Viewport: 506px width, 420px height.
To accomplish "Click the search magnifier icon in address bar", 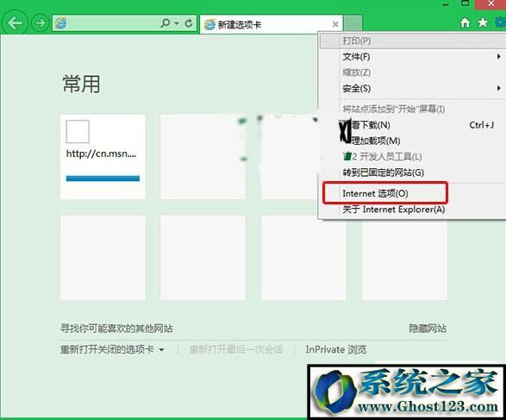I will [166, 22].
